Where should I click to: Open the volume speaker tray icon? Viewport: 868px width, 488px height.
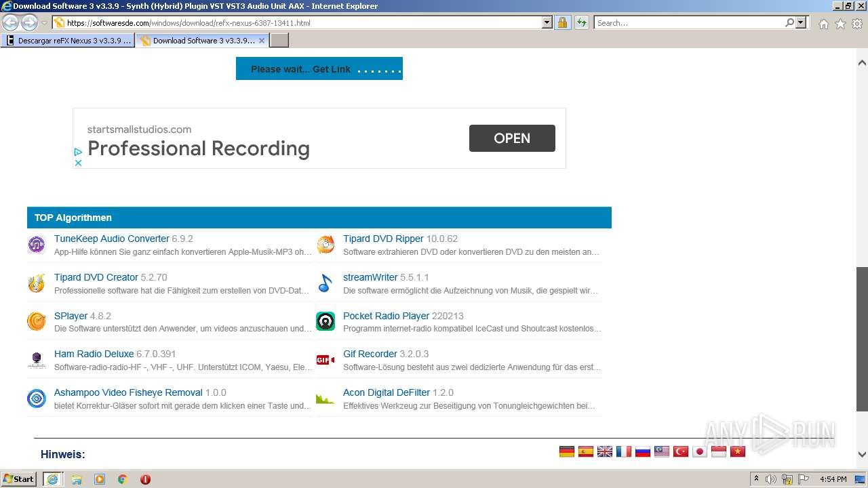click(x=771, y=479)
